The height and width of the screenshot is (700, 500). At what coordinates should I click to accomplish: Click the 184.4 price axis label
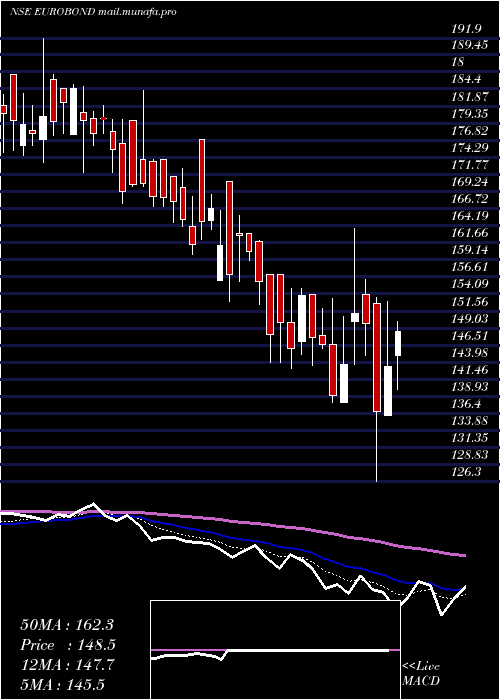tap(466, 79)
